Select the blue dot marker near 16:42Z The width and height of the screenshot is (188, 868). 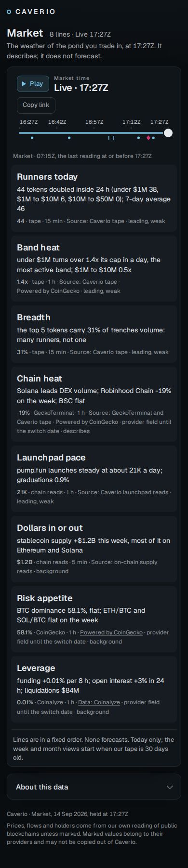69,138
